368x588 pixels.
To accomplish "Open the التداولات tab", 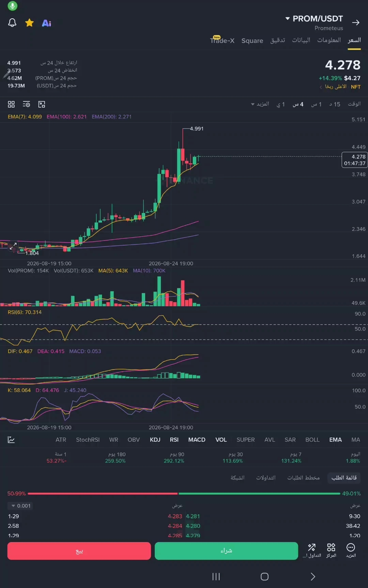I will [266, 478].
